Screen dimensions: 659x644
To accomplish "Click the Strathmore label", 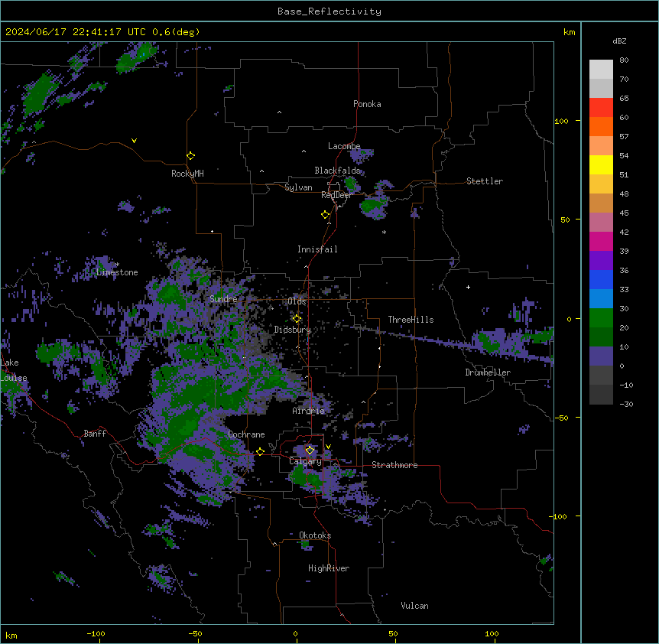I will click(x=394, y=465).
